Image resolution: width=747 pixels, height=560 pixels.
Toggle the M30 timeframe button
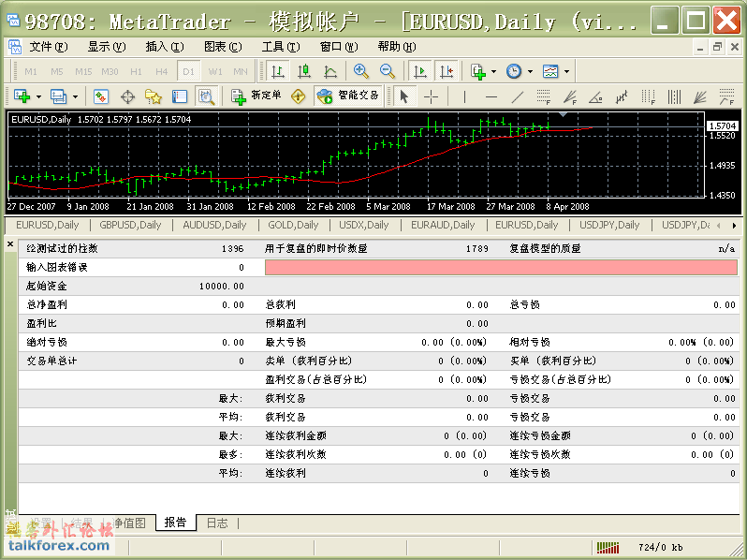pyautogui.click(x=110, y=71)
